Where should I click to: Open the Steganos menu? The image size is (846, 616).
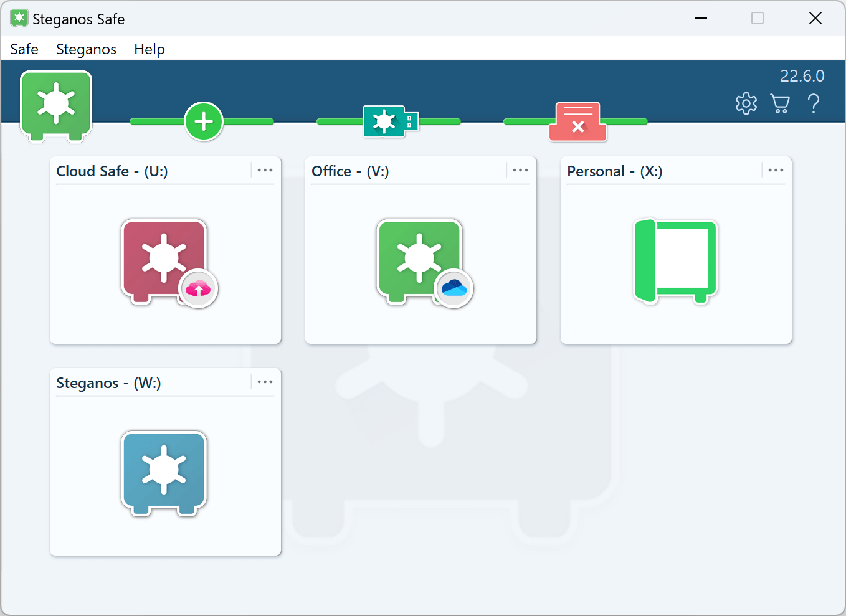click(x=86, y=49)
